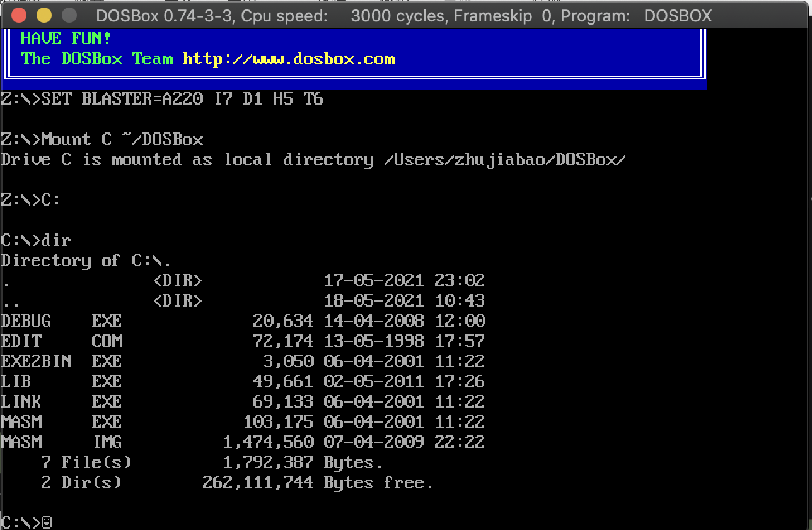
Task: Click the 1,474,560 file size value
Action: [x=268, y=442]
